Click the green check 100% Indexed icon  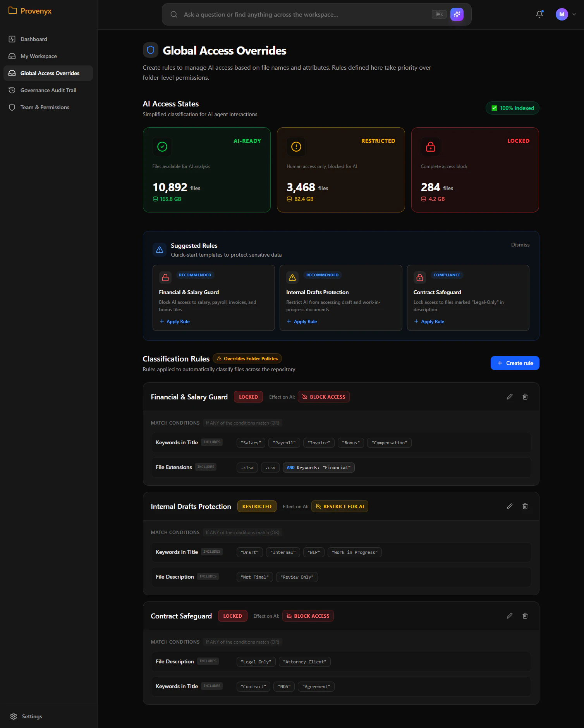[x=494, y=108]
